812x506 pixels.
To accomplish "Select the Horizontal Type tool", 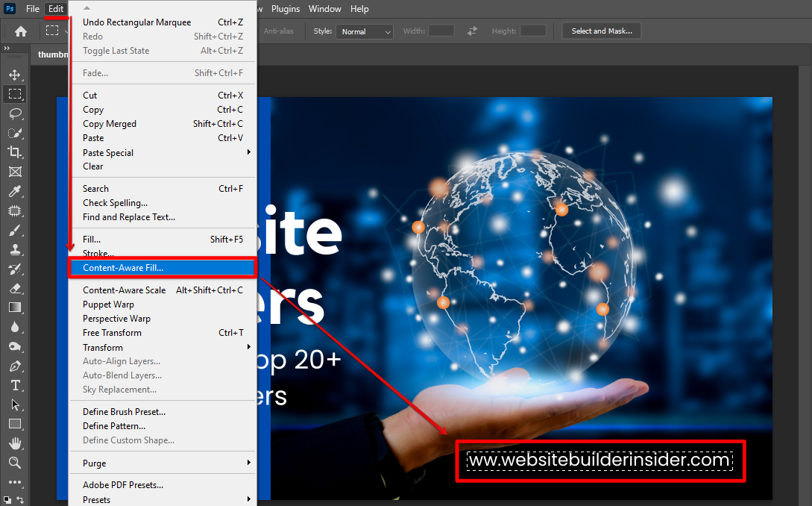I will 16,385.
